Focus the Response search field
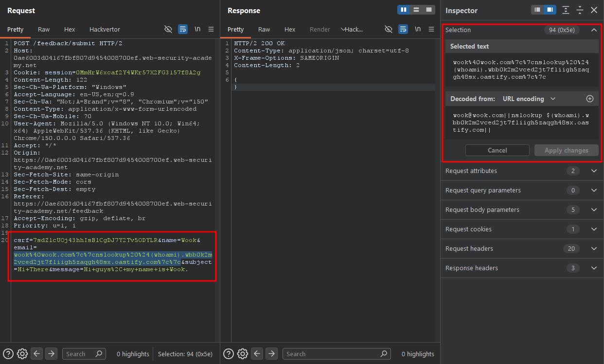 (337, 354)
